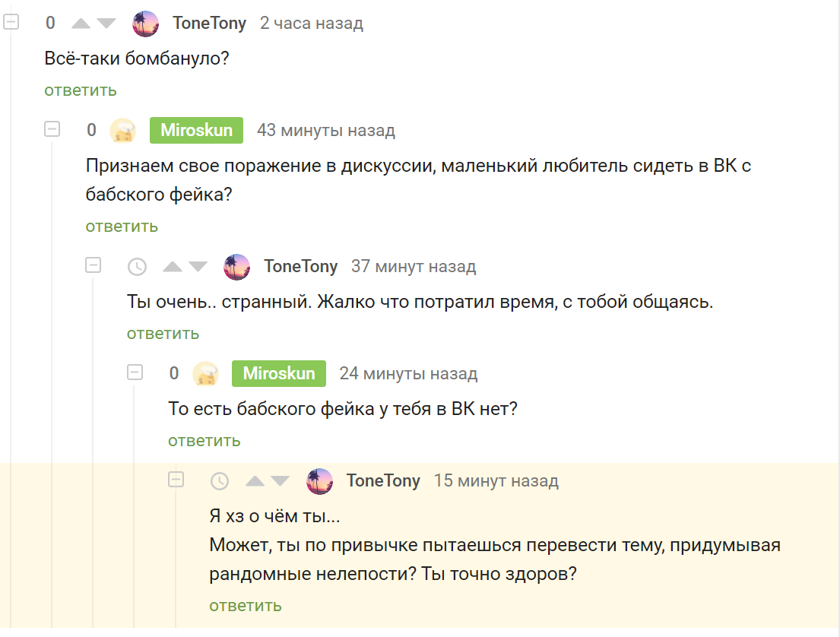Downvote ToneTony's 37 minutes ago comment
840x637 pixels.
198,267
